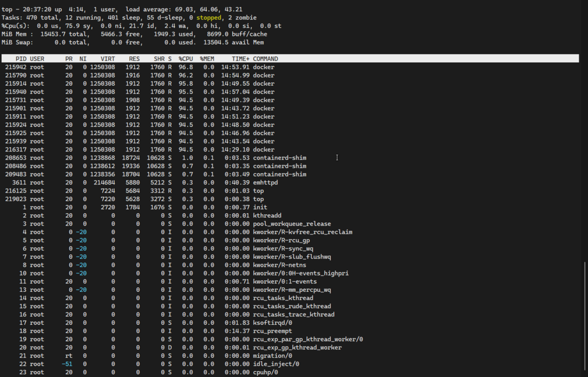Select the '13504.5 avail Mem' value
This screenshot has width=588, height=377.
(x=233, y=42)
